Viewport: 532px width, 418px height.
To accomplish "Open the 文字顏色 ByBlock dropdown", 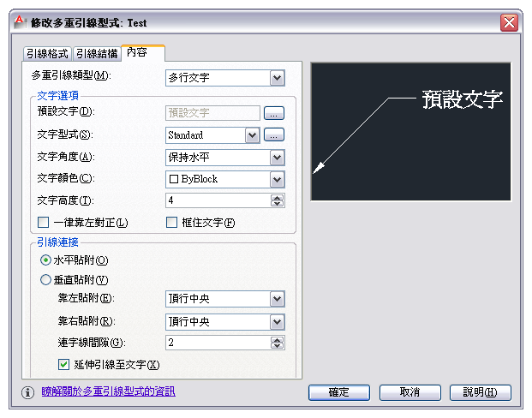I will (278, 180).
